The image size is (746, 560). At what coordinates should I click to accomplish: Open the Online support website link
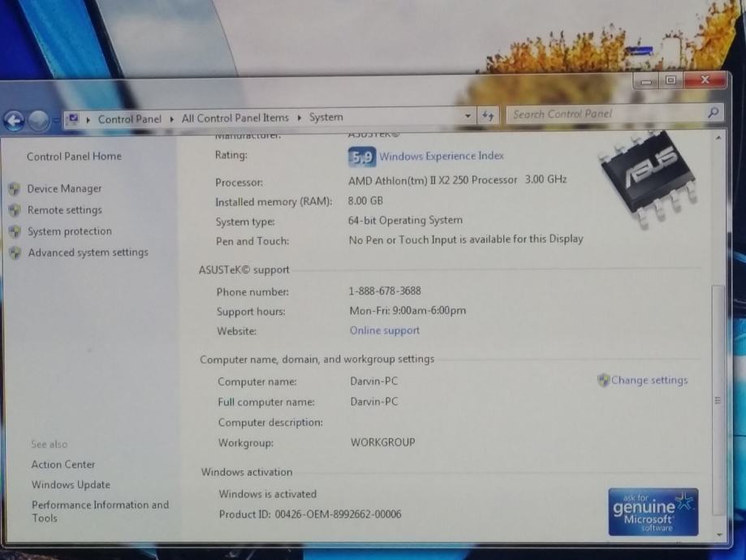point(385,330)
